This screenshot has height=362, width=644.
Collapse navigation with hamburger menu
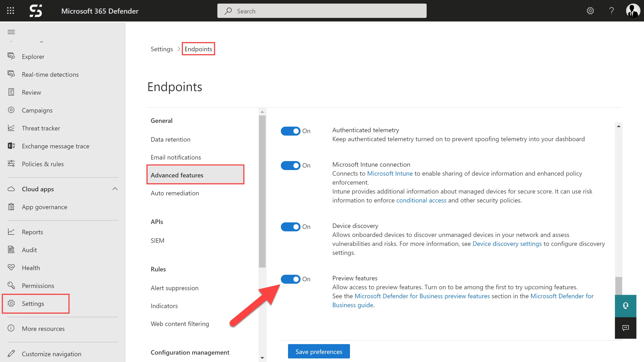coord(11,32)
